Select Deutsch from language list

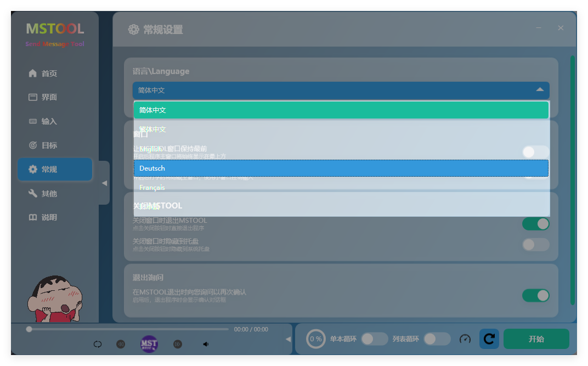(x=341, y=168)
